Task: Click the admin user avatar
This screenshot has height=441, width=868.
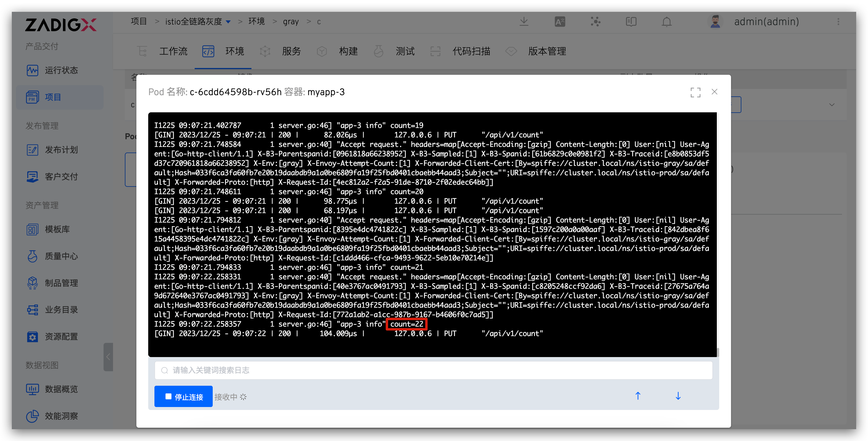Action: point(715,22)
